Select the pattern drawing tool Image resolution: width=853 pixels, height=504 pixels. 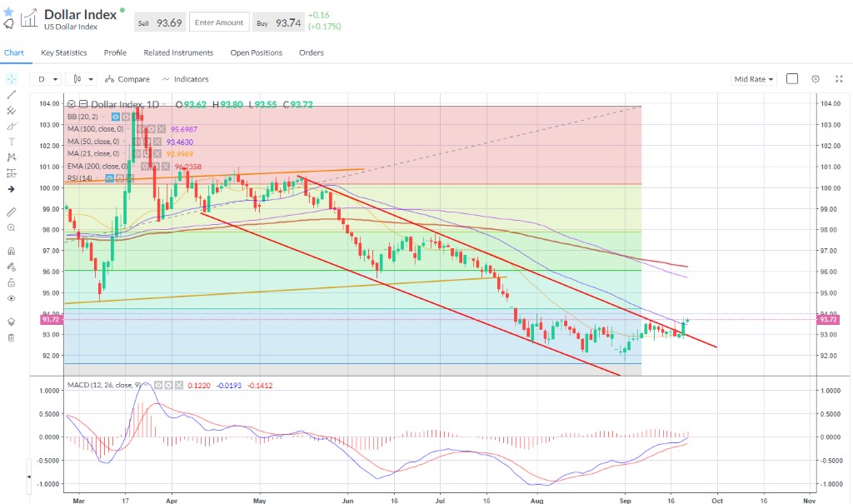11,157
